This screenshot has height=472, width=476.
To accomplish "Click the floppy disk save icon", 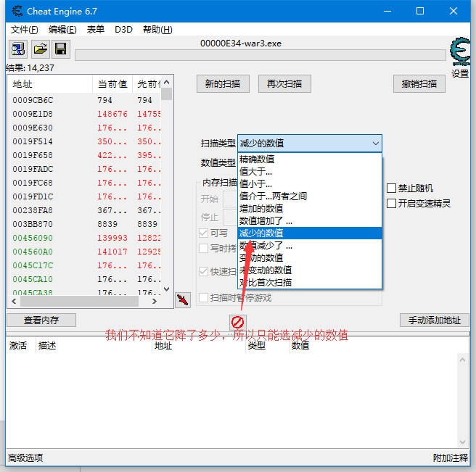I will pyautogui.click(x=61, y=49).
